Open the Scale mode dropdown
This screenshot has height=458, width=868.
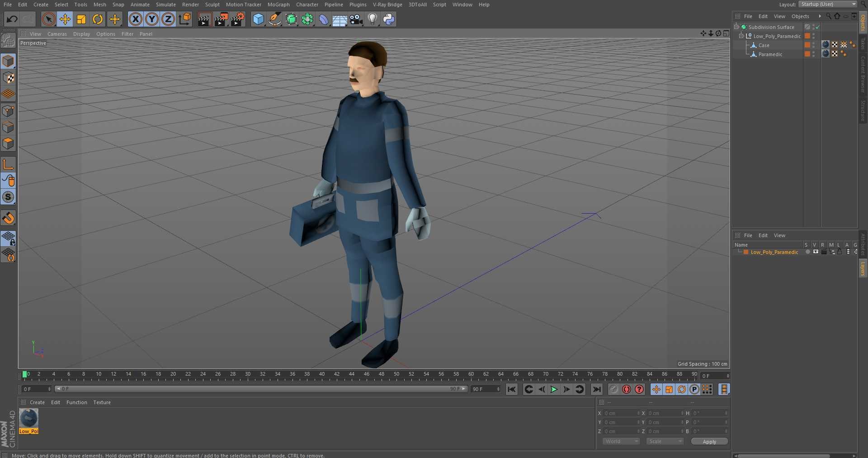665,441
